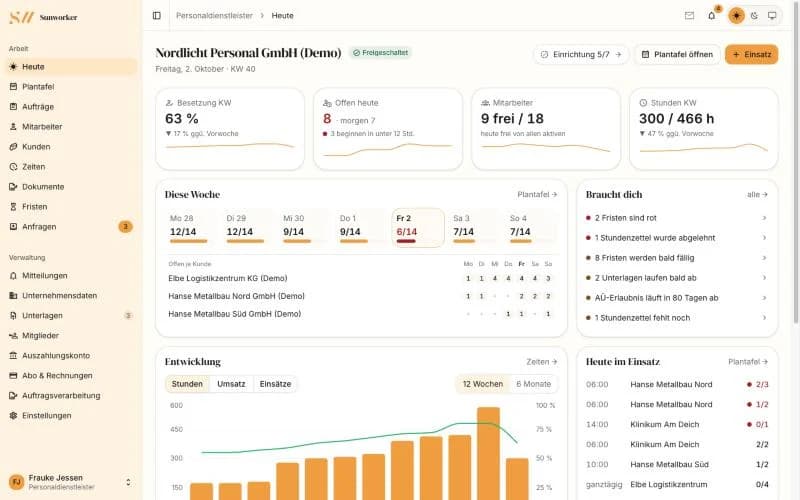Follow the Zeiten link in Entwicklung

click(x=541, y=362)
